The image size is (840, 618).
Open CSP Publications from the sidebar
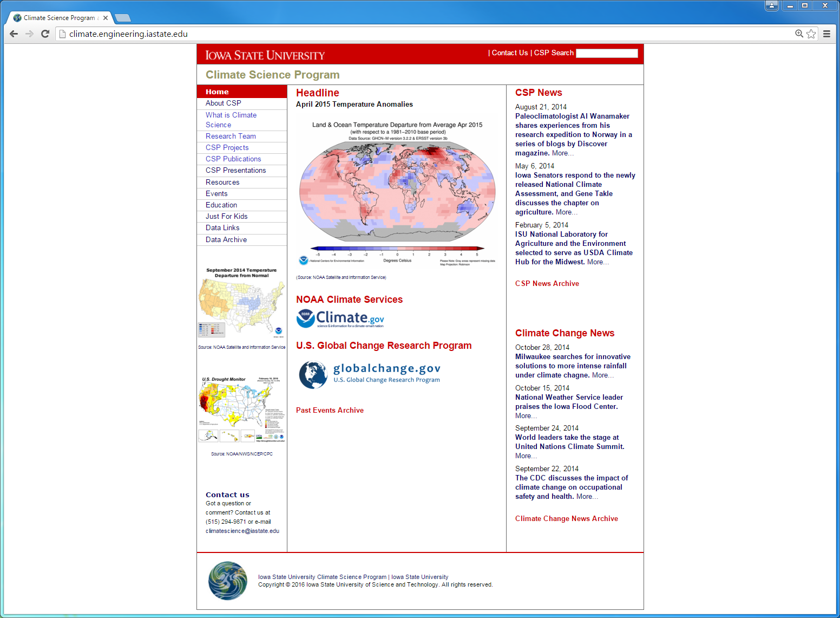click(x=233, y=159)
